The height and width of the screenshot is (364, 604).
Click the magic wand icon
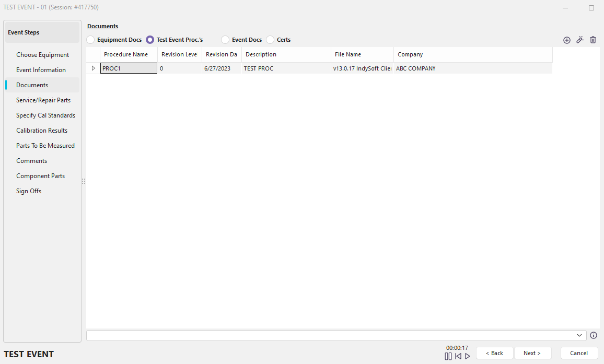click(580, 40)
